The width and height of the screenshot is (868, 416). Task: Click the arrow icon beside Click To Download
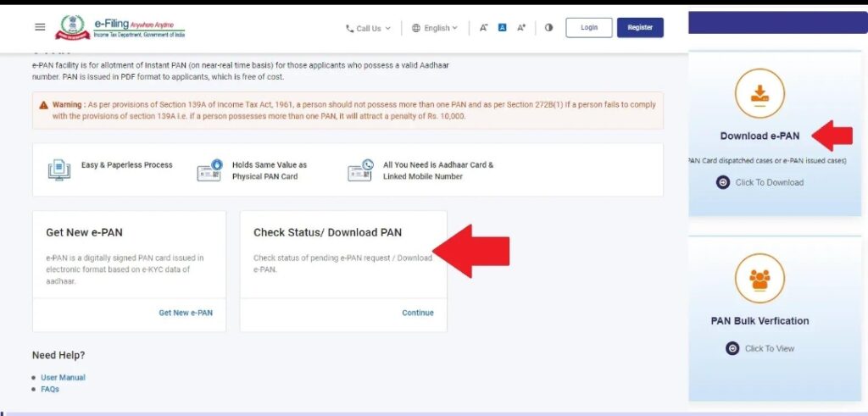tap(723, 182)
